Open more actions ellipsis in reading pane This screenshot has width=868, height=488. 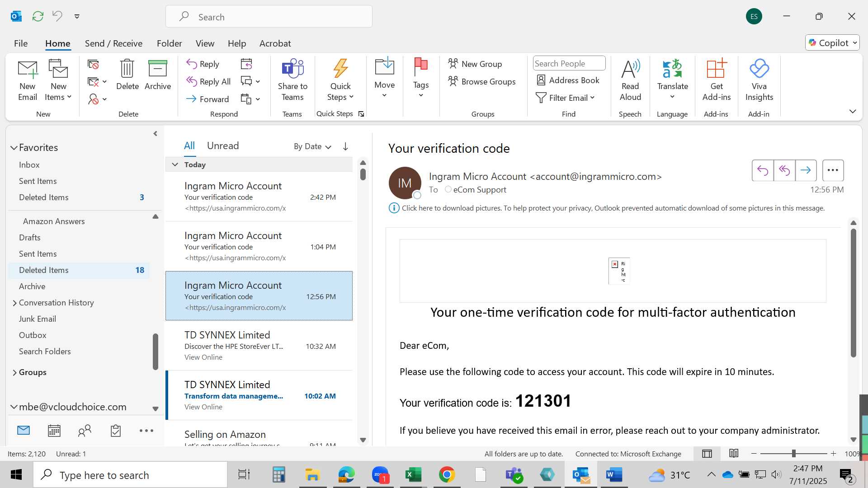[x=833, y=170]
